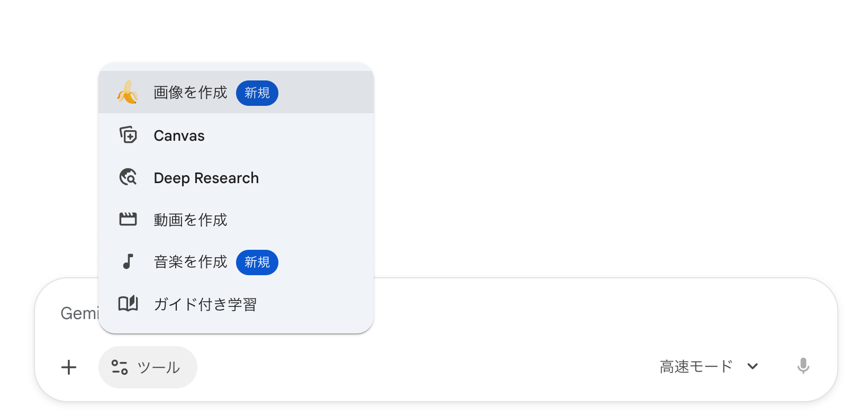Collapse the ツール menu
868x417 pixels.
148,367
